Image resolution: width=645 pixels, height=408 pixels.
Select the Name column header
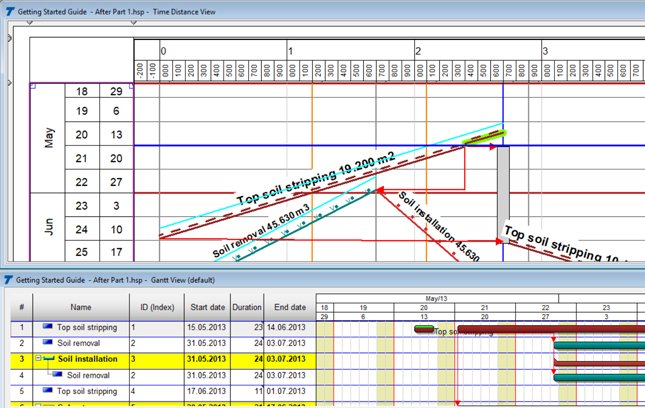coord(81,308)
